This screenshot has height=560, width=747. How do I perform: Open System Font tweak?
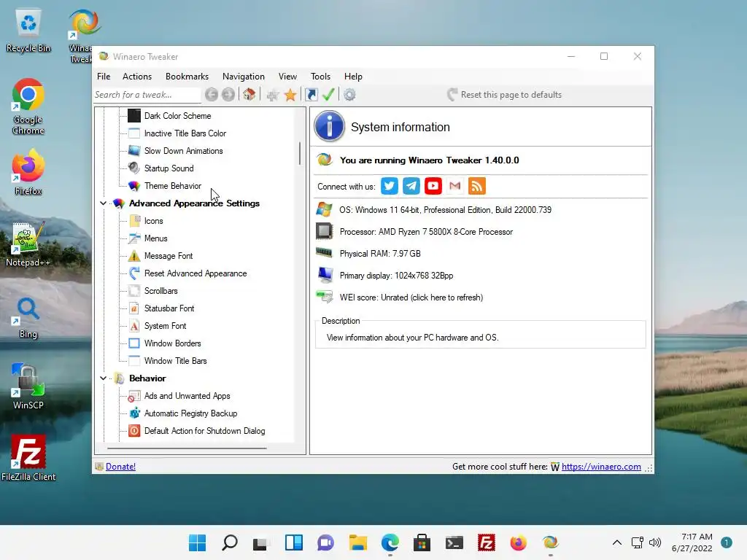click(165, 326)
